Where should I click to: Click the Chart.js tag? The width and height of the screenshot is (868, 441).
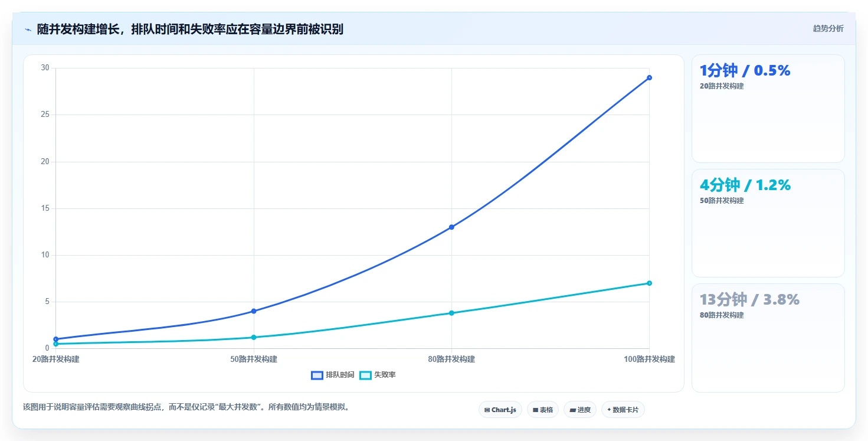pos(500,410)
